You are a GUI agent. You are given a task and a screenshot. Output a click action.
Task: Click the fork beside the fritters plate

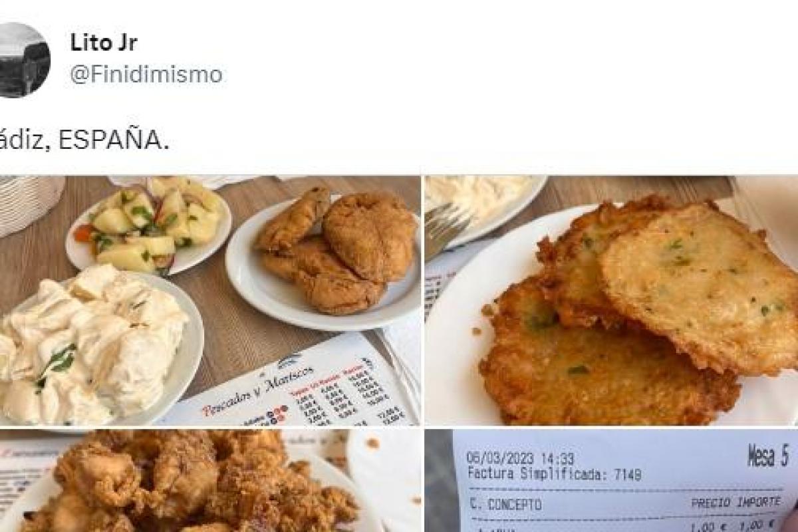point(446,229)
